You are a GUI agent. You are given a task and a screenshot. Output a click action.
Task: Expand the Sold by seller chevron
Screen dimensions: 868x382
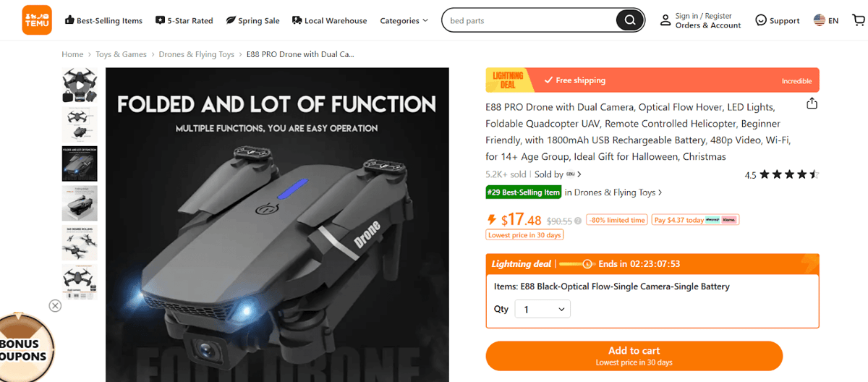579,174
